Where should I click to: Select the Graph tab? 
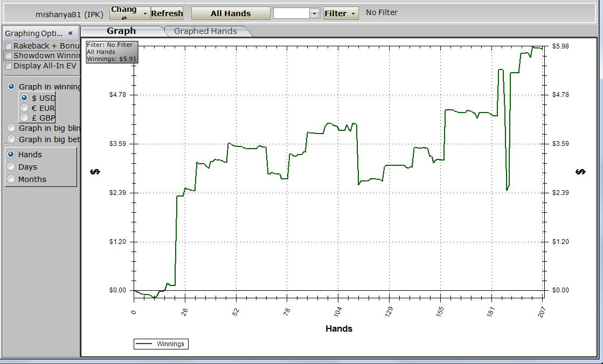pyautogui.click(x=121, y=31)
